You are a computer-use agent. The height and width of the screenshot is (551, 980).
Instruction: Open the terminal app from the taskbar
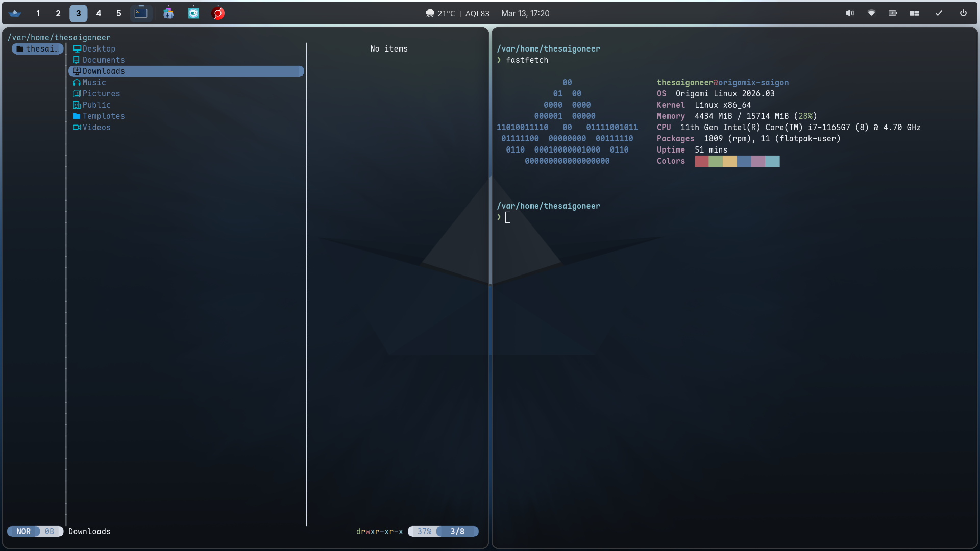[x=141, y=13]
